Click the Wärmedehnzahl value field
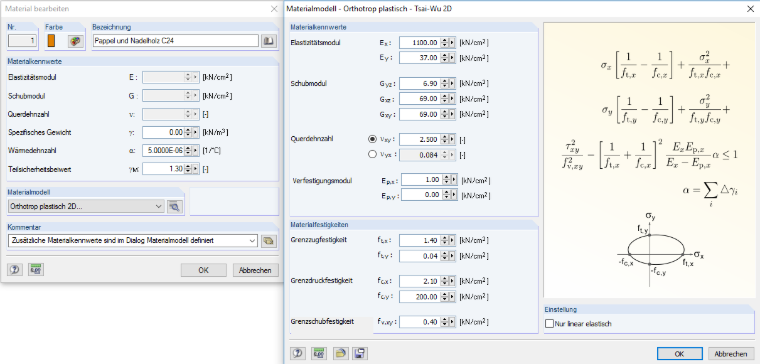 click(163, 151)
